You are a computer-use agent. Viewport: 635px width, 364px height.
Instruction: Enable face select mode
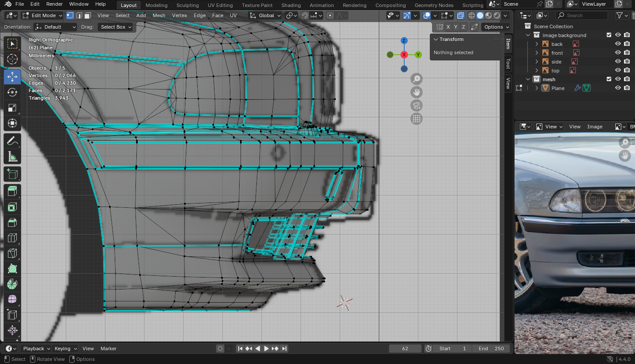(88, 15)
